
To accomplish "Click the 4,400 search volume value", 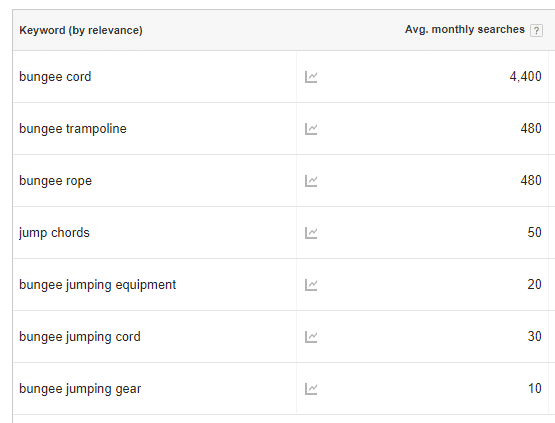I will click(x=525, y=76).
